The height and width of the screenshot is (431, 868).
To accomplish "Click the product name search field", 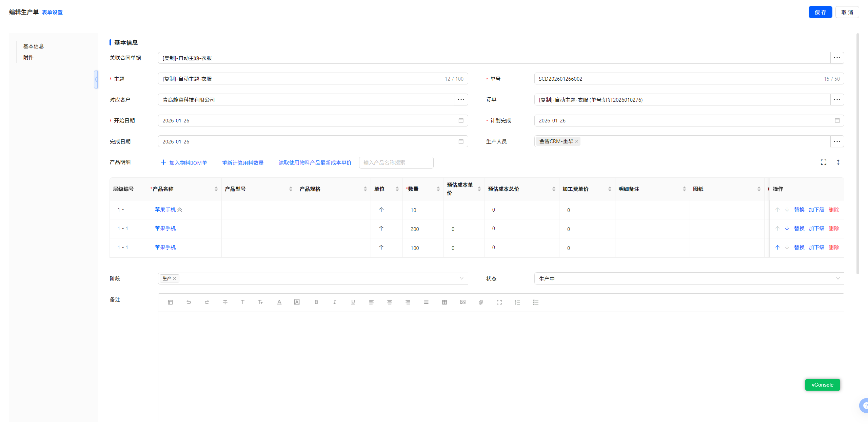I will [396, 163].
